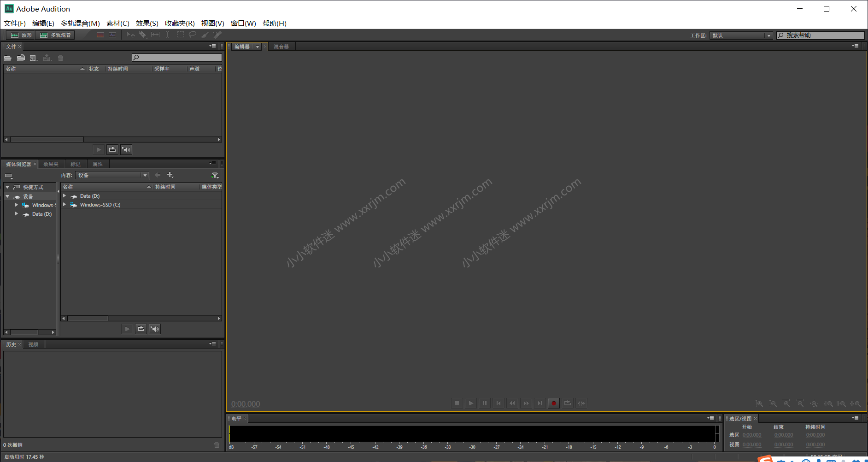Sort files by 名称 column header
This screenshot has width=868, height=462.
pos(45,69)
